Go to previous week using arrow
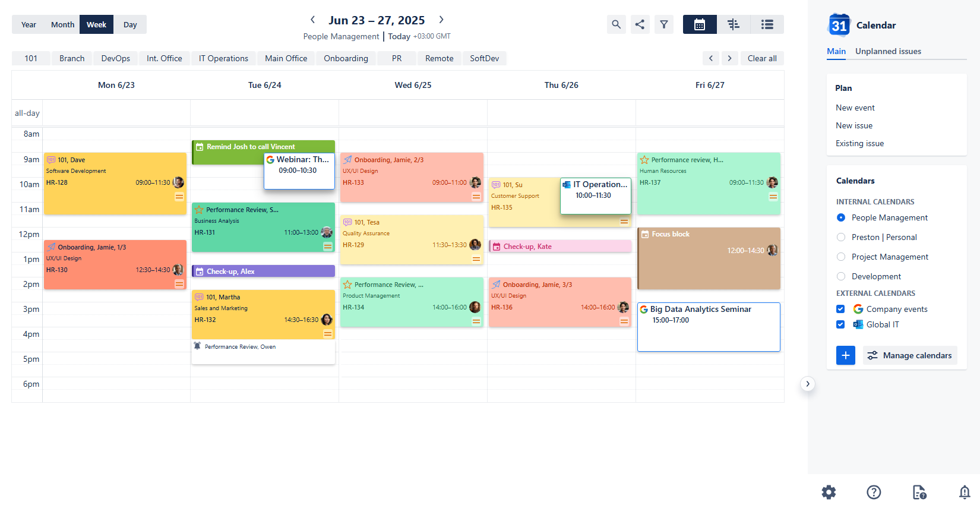Image resolution: width=980 pixels, height=505 pixels. tap(313, 20)
